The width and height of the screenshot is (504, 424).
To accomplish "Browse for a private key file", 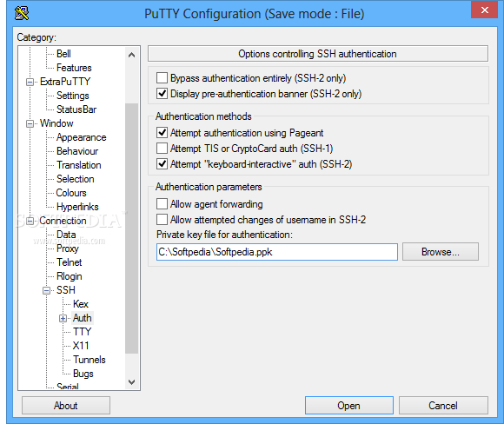I will click(x=440, y=252).
